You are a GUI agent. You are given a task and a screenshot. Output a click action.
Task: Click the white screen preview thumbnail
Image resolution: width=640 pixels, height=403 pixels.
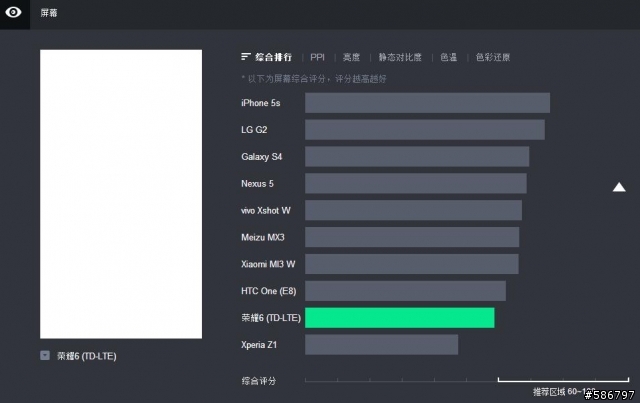[x=121, y=194]
